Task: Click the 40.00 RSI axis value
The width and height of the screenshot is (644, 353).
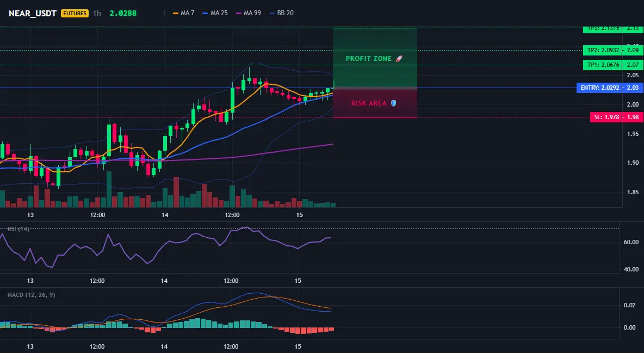Action: pos(631,270)
